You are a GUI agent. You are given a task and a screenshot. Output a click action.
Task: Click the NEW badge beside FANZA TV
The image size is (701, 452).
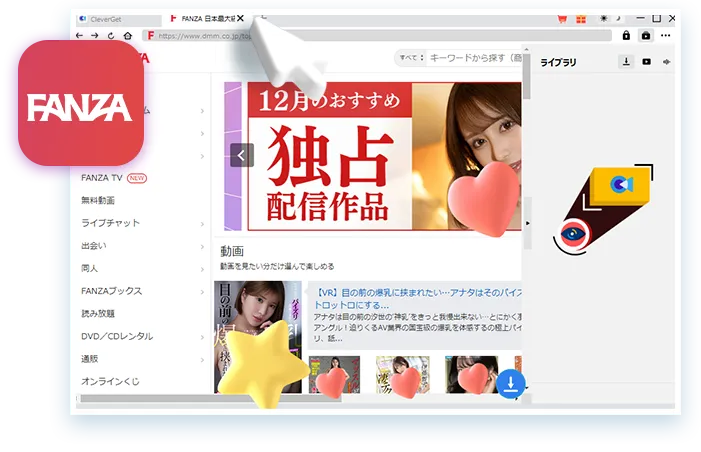(137, 178)
